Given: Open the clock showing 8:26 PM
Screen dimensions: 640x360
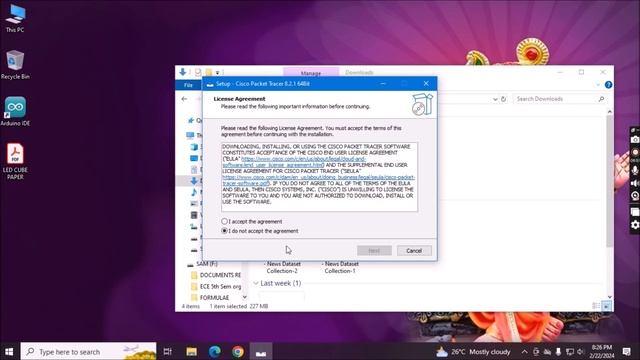Looking at the screenshot, I should click(602, 351).
